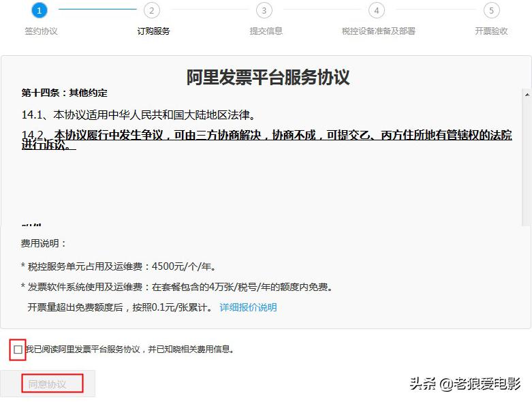Click the 第十四条：其他约定 heading
The image size is (532, 402).
pyautogui.click(x=65, y=93)
